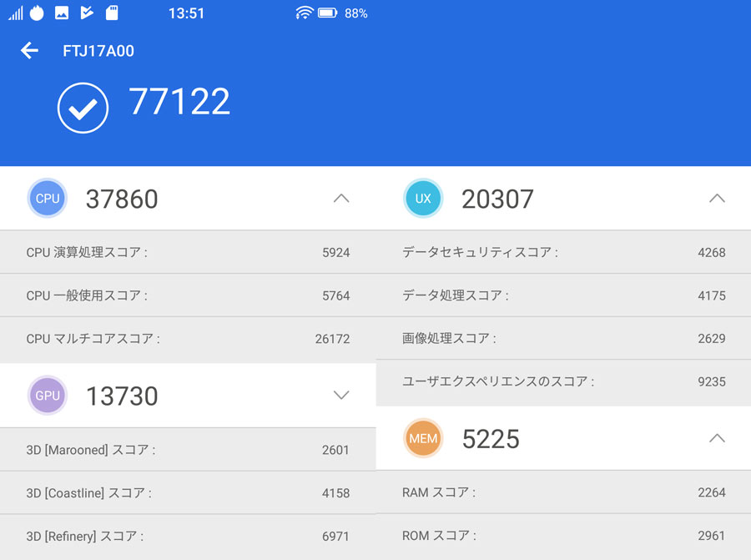Tap the checkmark circle beside total score
751x560 pixels.
pyautogui.click(x=83, y=108)
